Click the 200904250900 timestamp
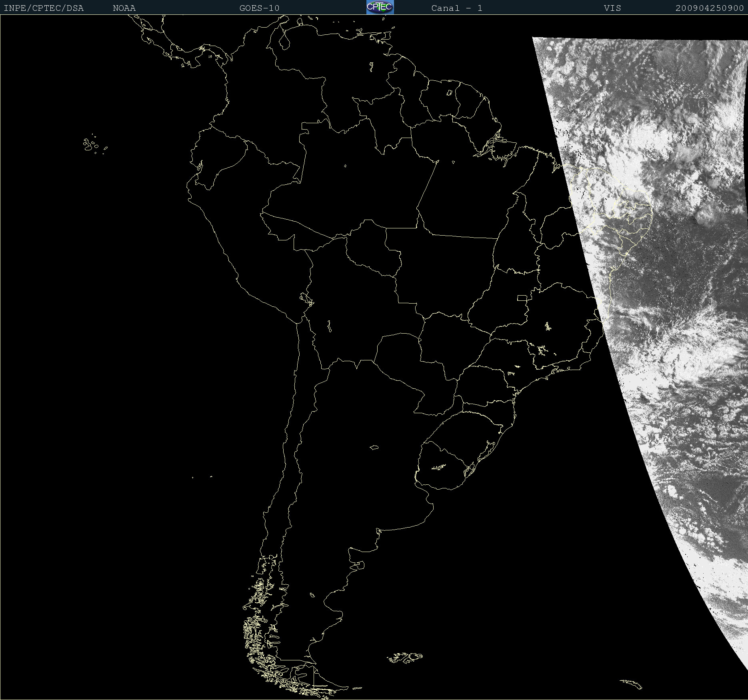The height and width of the screenshot is (700, 748). click(710, 8)
